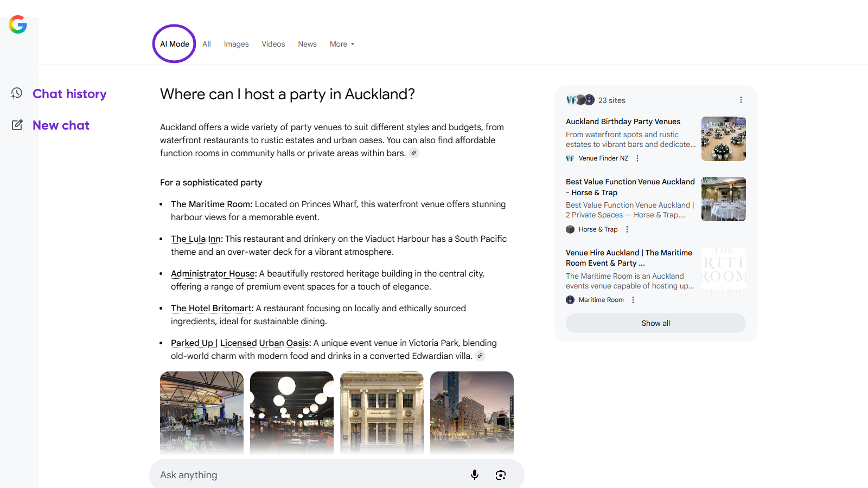The width and height of the screenshot is (868, 488).
Task: Open Horse & Trap source options menu
Action: [627, 229]
